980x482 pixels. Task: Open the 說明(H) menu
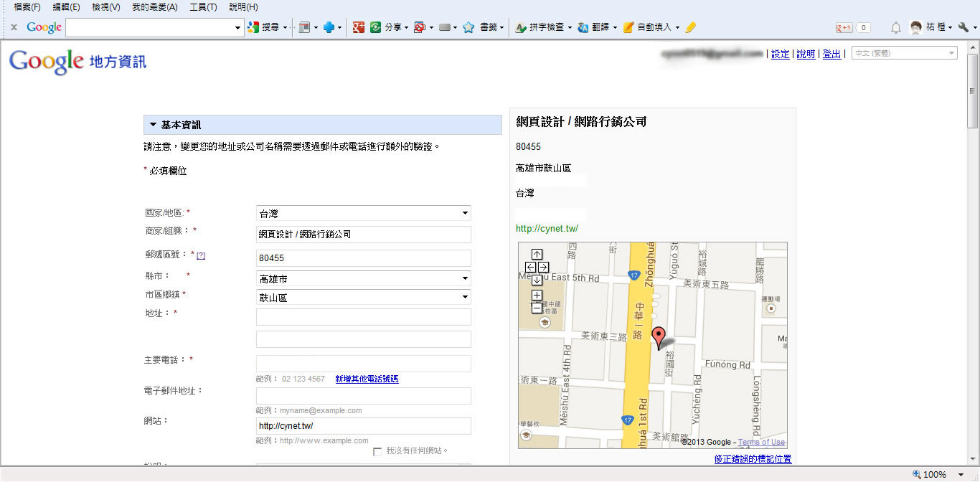[x=243, y=7]
